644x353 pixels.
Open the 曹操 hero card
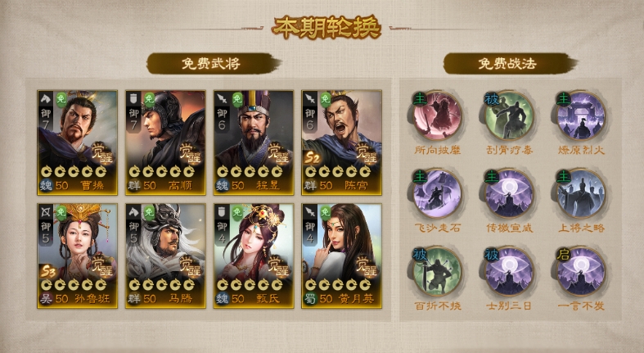[77, 143]
